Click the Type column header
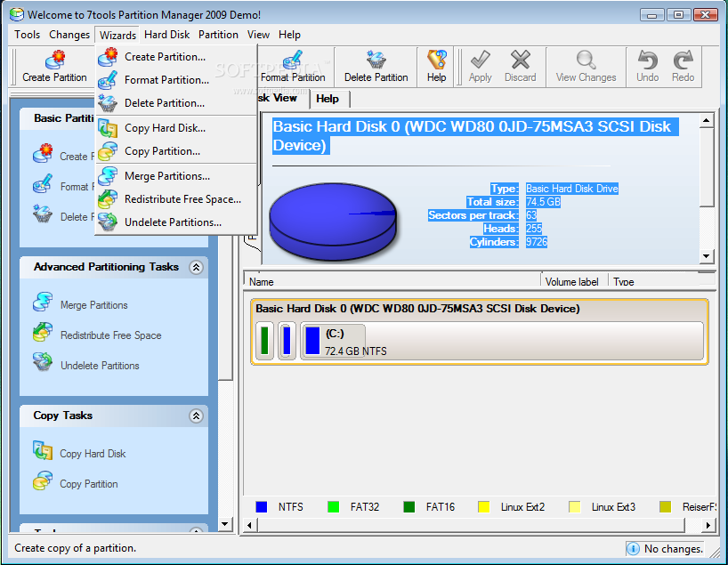This screenshot has height=565, width=728. (x=654, y=280)
